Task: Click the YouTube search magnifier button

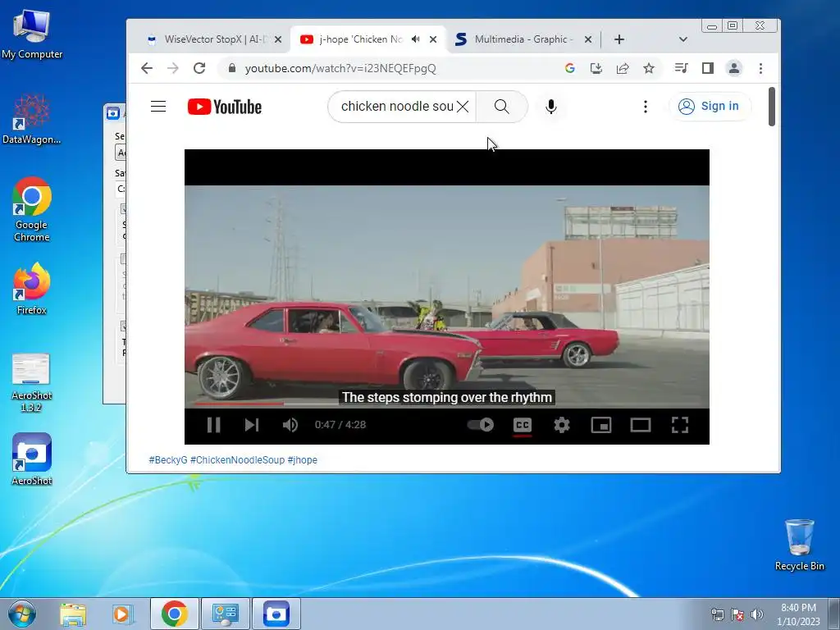Action: pyautogui.click(x=502, y=107)
